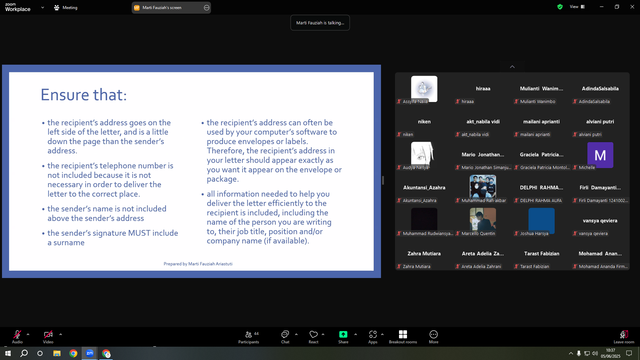Select hiraaa's participant tile
This screenshot has height=360, width=640.
click(x=483, y=89)
